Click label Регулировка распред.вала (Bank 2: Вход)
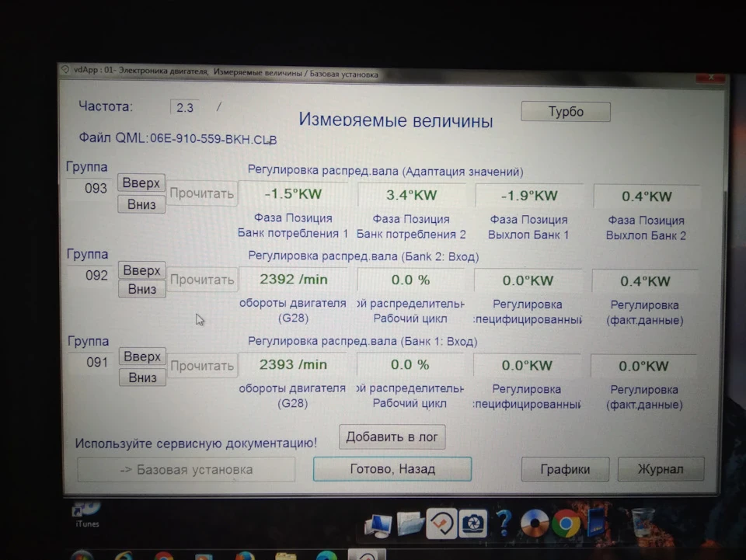Image resolution: width=746 pixels, height=560 pixels. coord(364,256)
